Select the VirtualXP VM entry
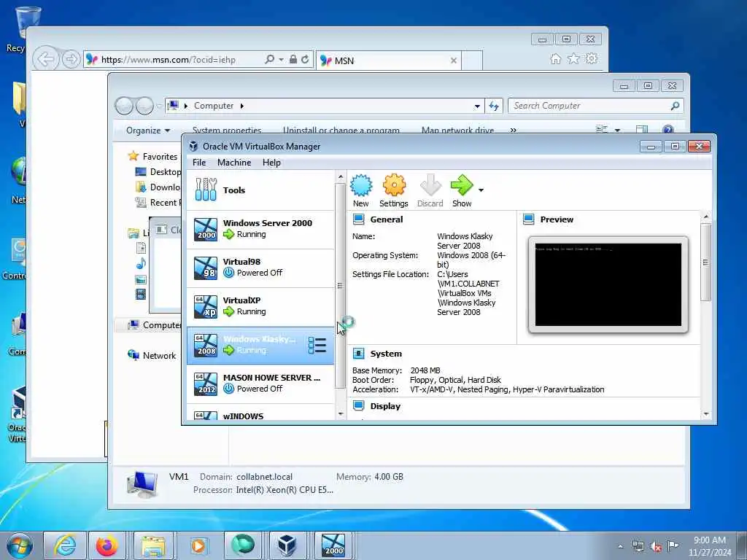Viewport: 747px width, 560px height. point(260,306)
